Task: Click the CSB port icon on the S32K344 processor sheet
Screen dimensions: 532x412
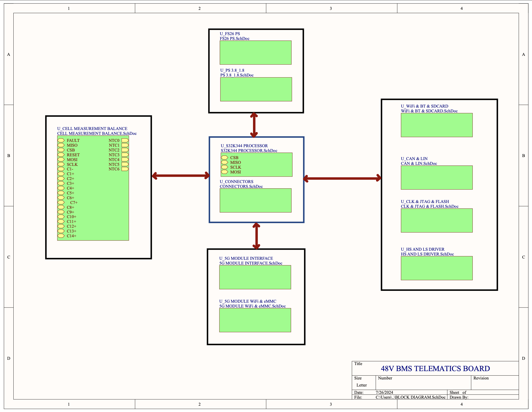Action: 225,158
